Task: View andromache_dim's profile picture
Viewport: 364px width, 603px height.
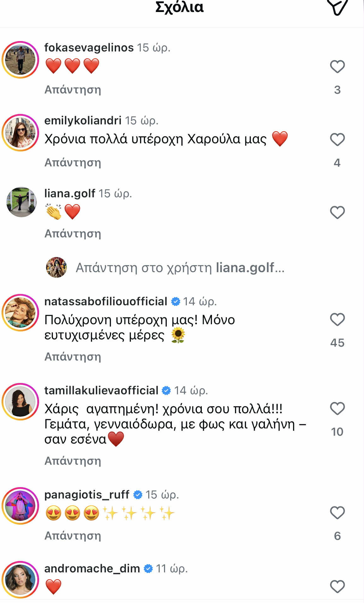Action: [21, 580]
